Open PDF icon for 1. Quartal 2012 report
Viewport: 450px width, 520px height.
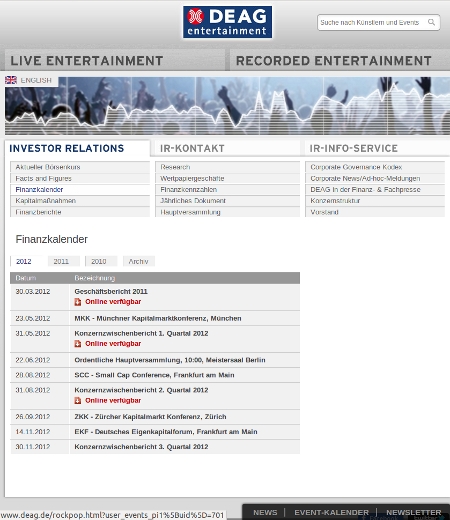(78, 344)
